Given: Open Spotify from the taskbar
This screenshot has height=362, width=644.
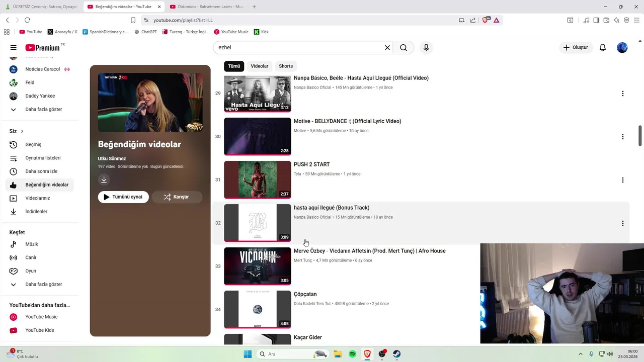Looking at the screenshot, I should (x=352, y=354).
